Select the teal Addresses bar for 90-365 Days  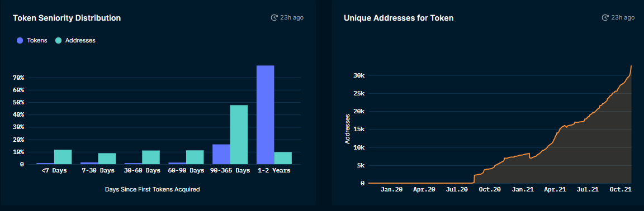[x=239, y=135]
